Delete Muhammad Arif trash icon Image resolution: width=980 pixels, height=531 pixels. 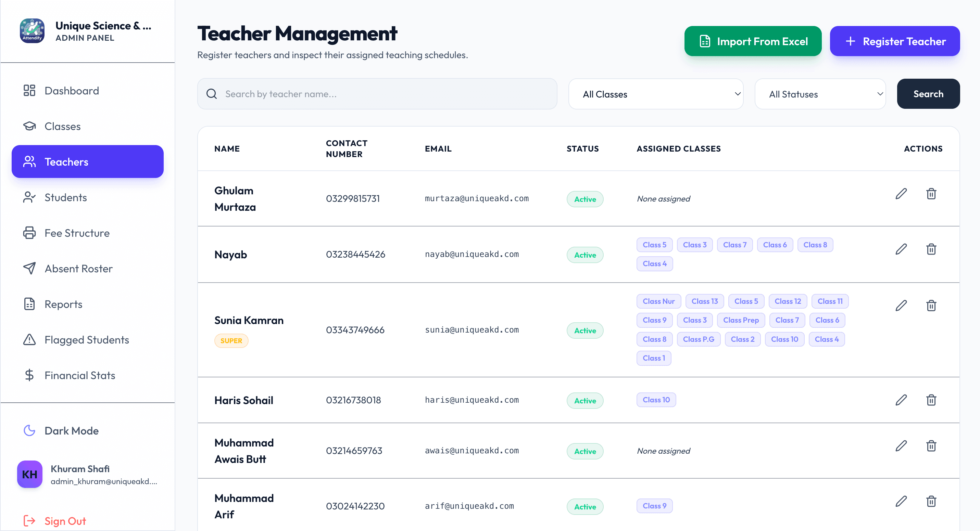coord(931,501)
